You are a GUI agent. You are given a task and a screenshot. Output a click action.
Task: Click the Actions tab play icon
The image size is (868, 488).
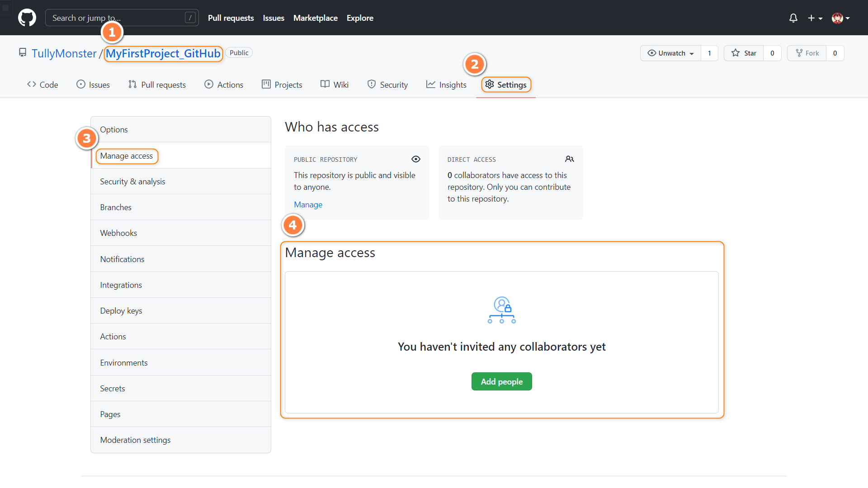click(x=209, y=84)
